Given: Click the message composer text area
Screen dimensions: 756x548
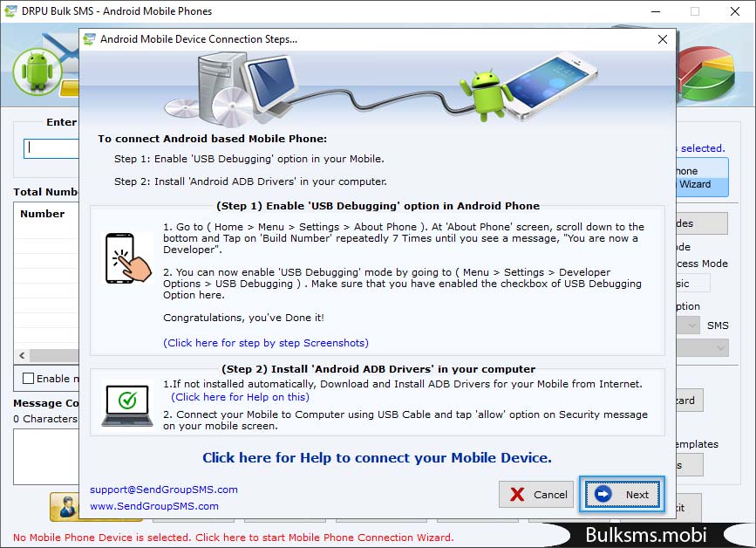Looking at the screenshot, I should 46,456.
